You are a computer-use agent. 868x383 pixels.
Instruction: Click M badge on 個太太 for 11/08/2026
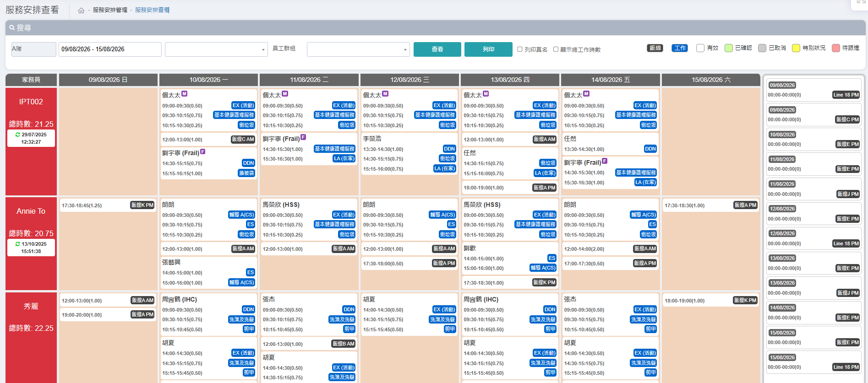[285, 93]
